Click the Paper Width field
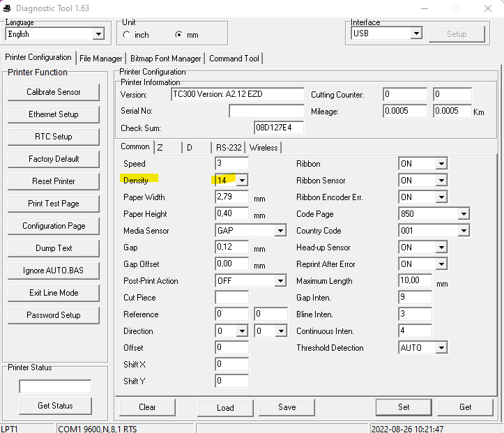 (231, 197)
